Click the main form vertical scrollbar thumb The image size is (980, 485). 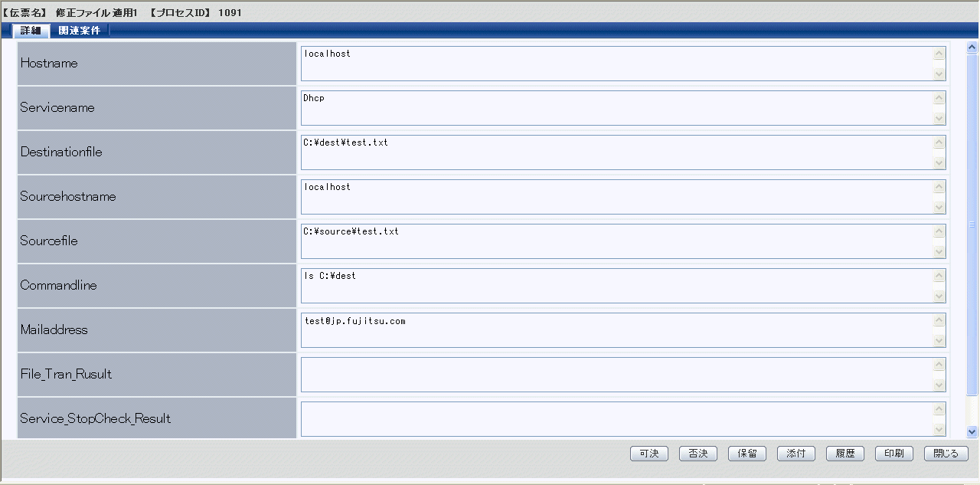[x=972, y=224]
